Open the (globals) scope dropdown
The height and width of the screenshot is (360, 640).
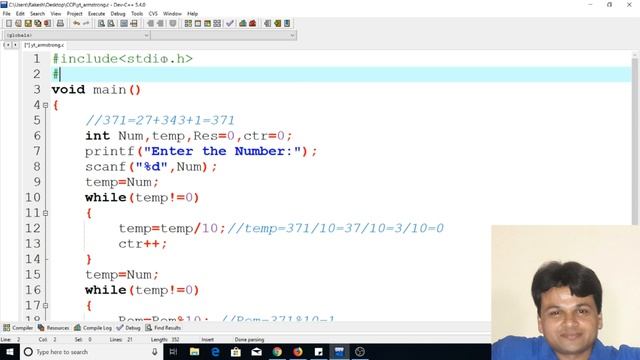point(76,36)
